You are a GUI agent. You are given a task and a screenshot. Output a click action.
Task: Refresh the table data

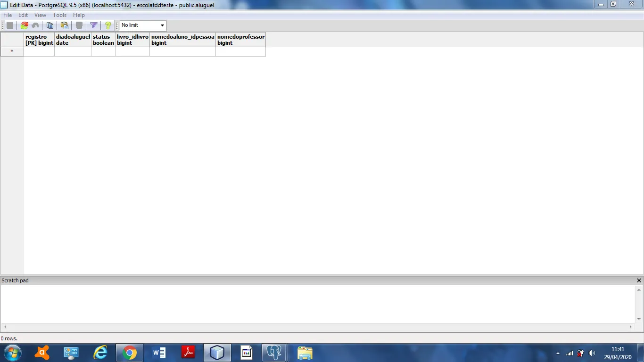pos(24,25)
